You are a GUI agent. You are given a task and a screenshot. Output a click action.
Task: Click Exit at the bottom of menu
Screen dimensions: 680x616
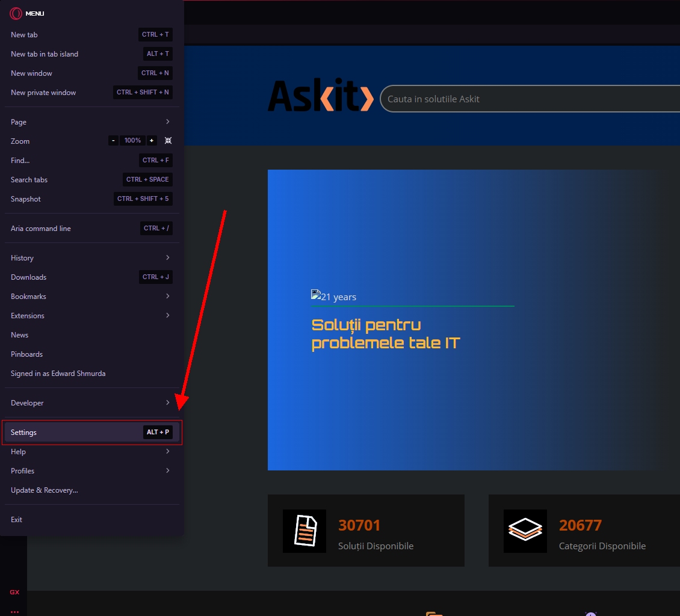click(x=17, y=520)
